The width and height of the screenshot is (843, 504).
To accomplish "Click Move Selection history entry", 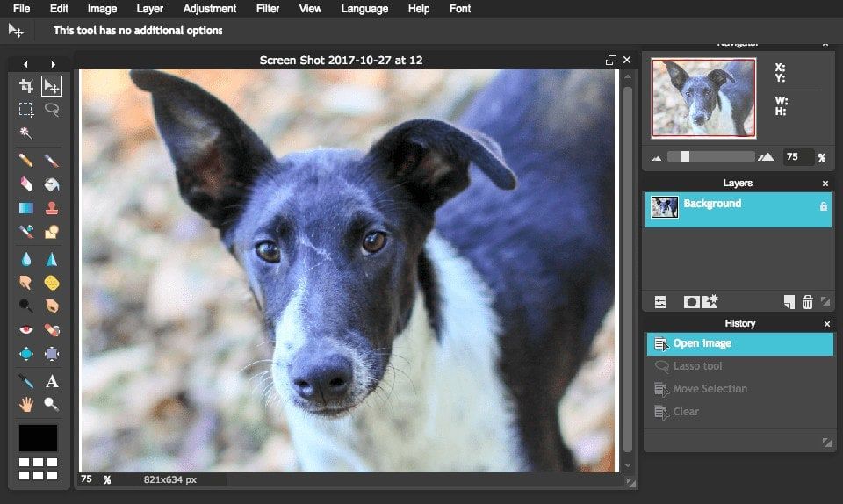I will (710, 389).
